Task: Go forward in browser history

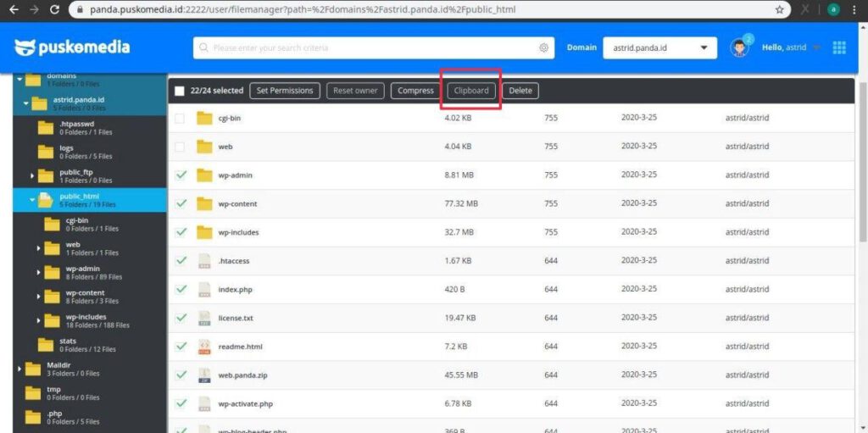Action: coord(34,9)
